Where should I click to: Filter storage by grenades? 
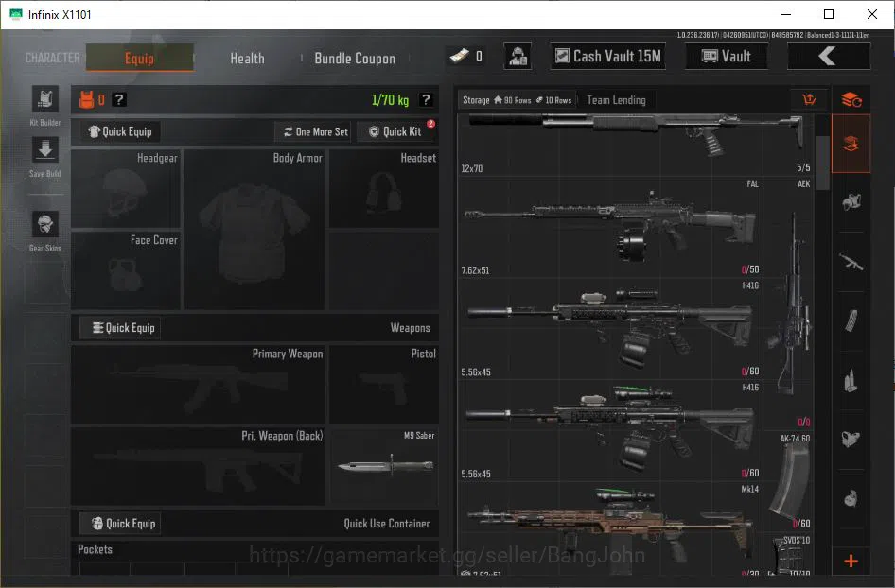click(x=851, y=498)
